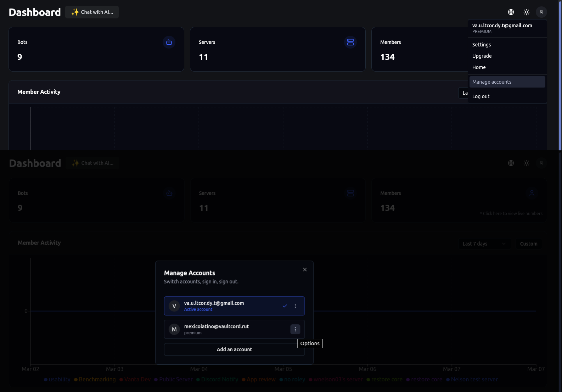562x392 pixels.
Task: Click the robot icon on Bots card
Action: click(169, 42)
